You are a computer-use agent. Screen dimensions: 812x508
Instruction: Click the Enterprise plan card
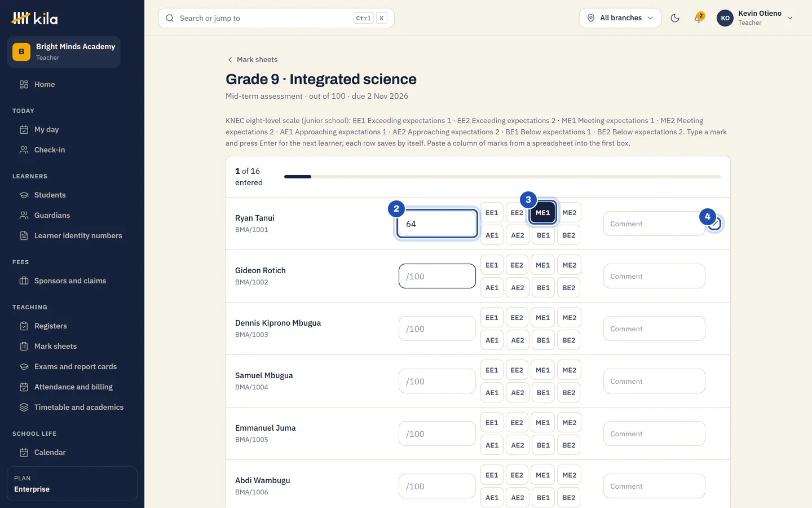72,484
